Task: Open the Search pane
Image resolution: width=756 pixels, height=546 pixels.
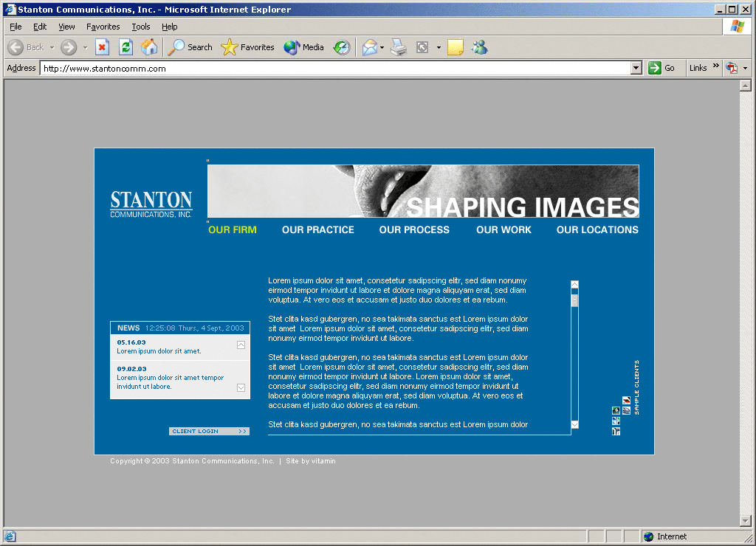Action: click(190, 47)
